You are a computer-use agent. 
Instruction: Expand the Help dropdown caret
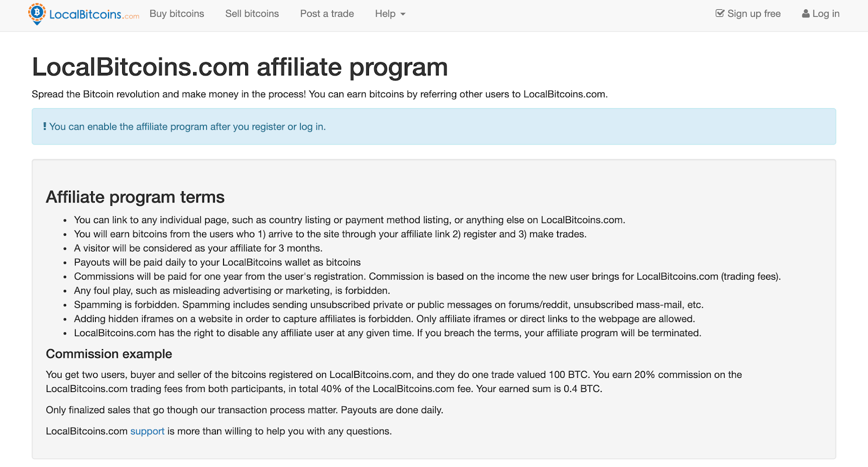[x=403, y=14]
